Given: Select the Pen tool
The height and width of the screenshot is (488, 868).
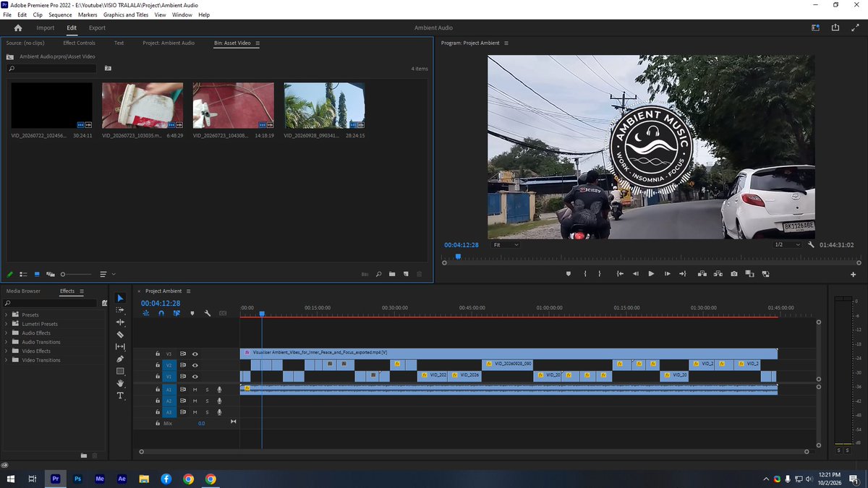Looking at the screenshot, I should click(120, 359).
